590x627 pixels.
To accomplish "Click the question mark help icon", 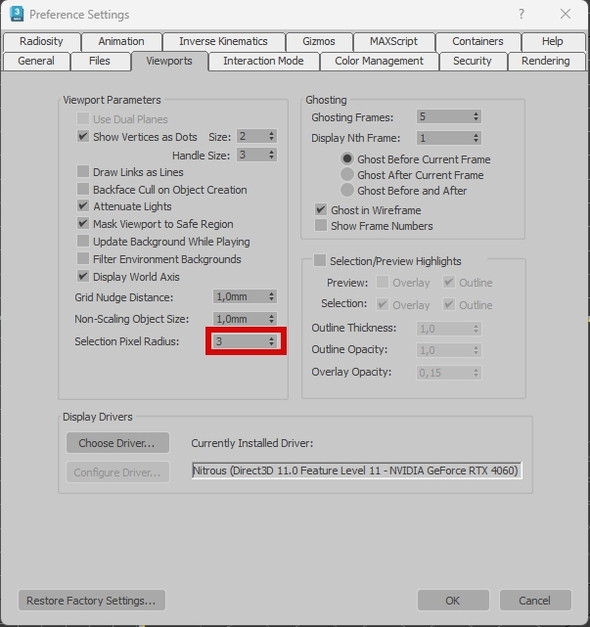I will pyautogui.click(x=521, y=14).
